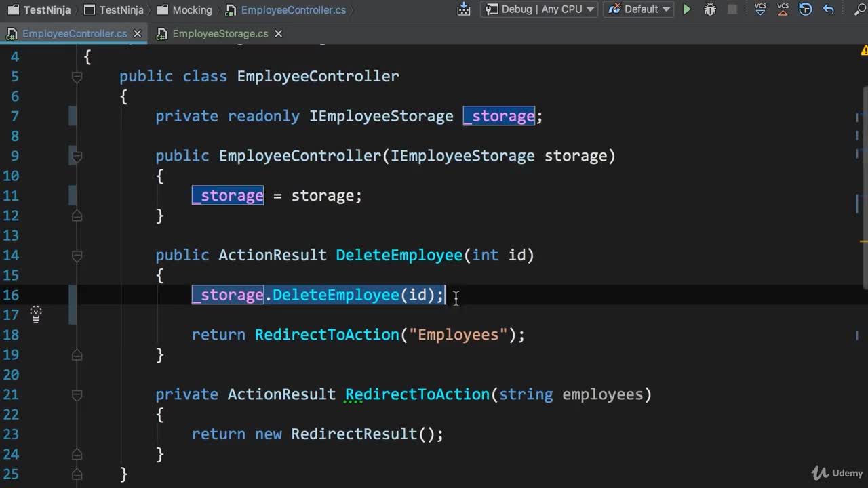Open the Debug | Any CPU configuration dropdown
This screenshot has height=488, width=868.
click(x=539, y=9)
